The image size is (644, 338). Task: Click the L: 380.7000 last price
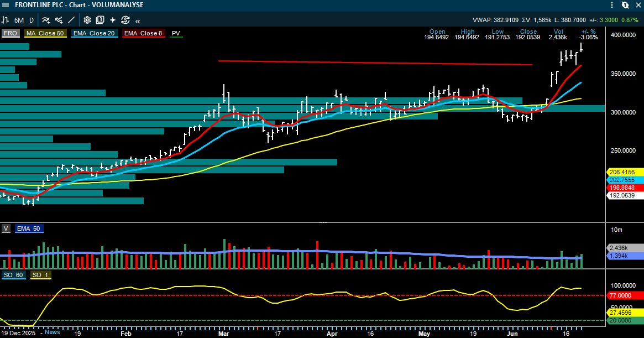pos(570,20)
